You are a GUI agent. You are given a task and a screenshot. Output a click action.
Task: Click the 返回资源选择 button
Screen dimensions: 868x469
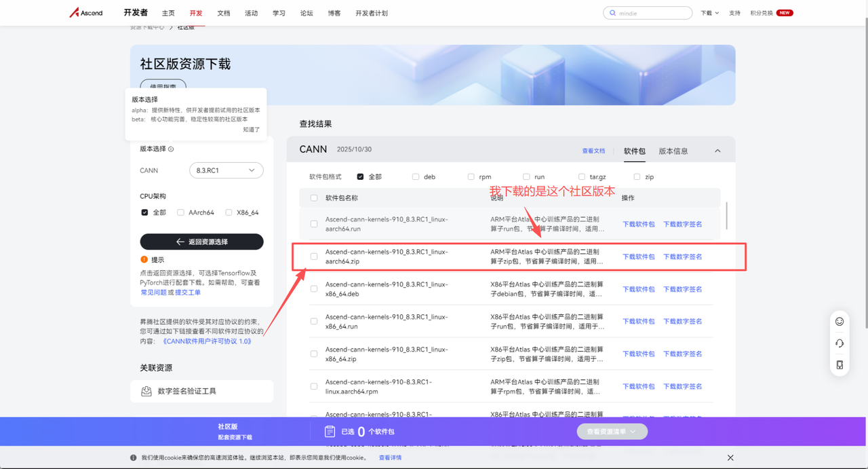(201, 242)
